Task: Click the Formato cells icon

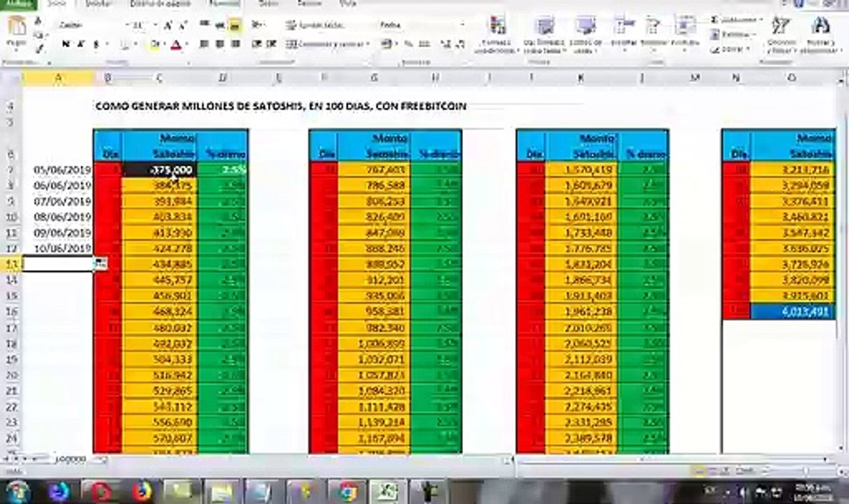Action: tap(684, 25)
